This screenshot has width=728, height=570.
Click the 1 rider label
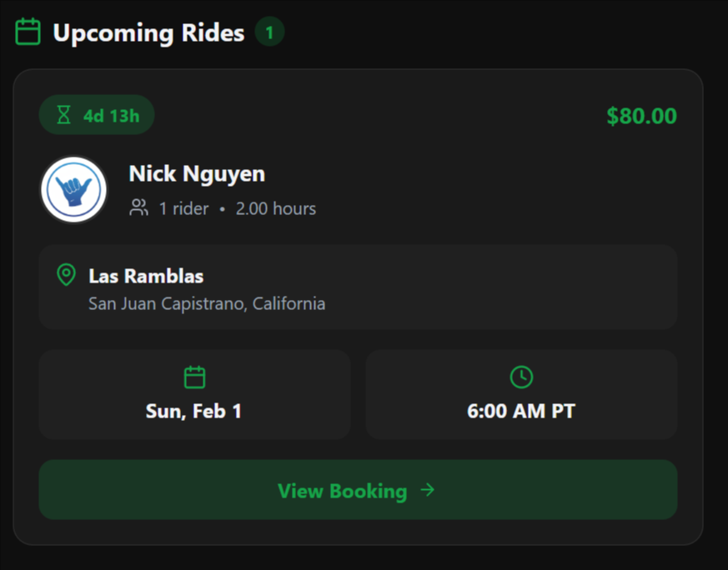point(183,208)
